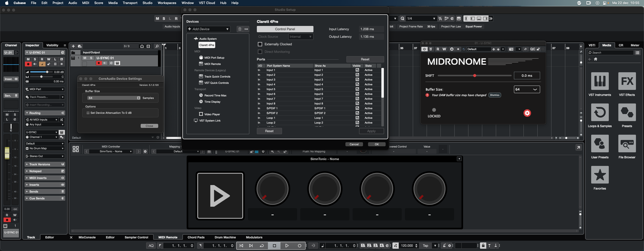Click the red Midronome settings gear
The width and height of the screenshot is (644, 251).
coord(527,113)
